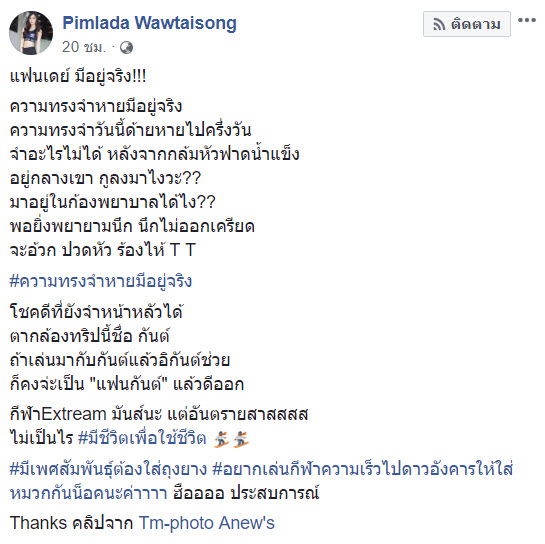Click the word ประสบการณ์ after the hashtag
The width and height of the screenshot is (545, 544).
click(275, 493)
